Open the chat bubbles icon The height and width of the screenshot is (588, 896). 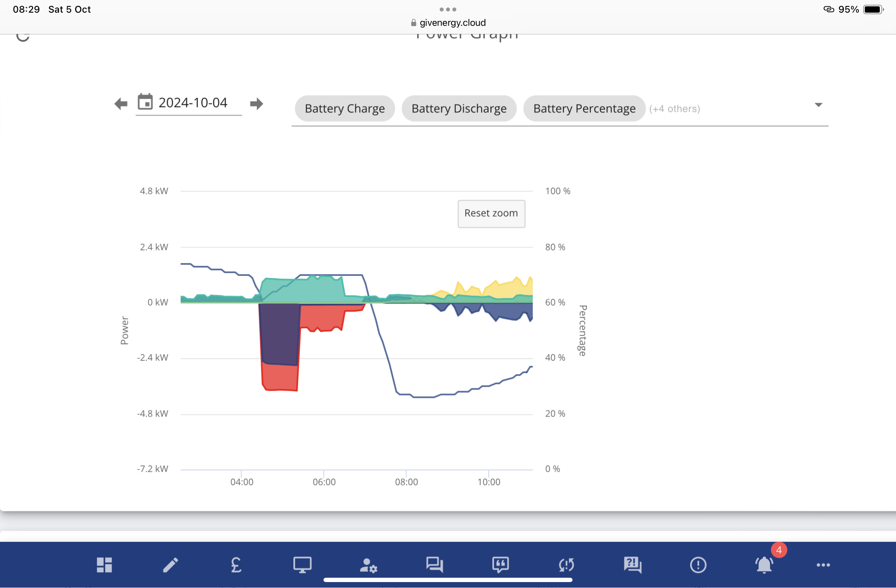(435, 565)
